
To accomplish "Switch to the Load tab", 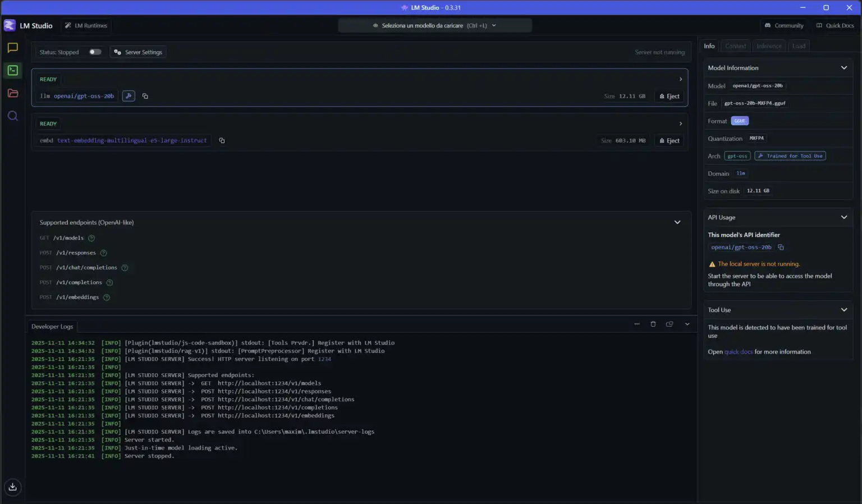I will click(x=799, y=46).
